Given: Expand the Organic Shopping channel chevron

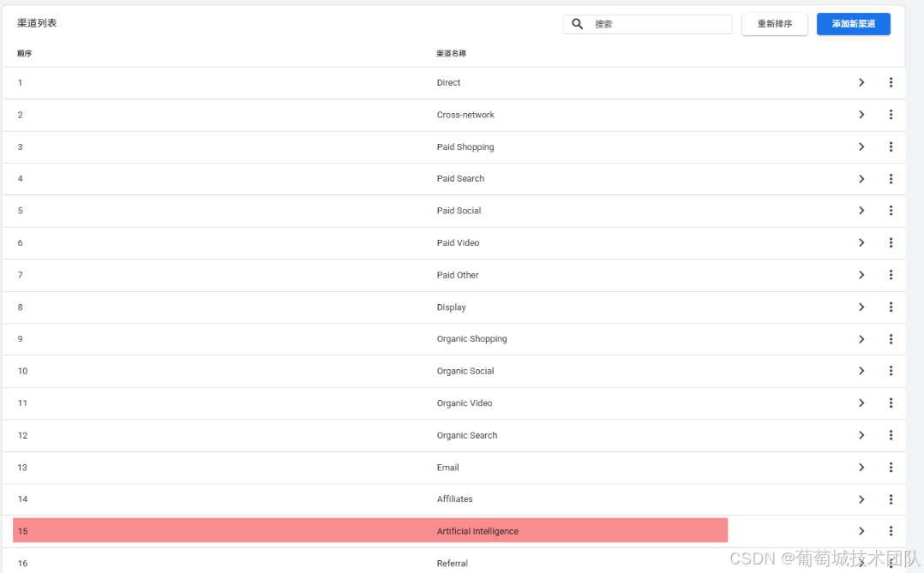Looking at the screenshot, I should 861,338.
